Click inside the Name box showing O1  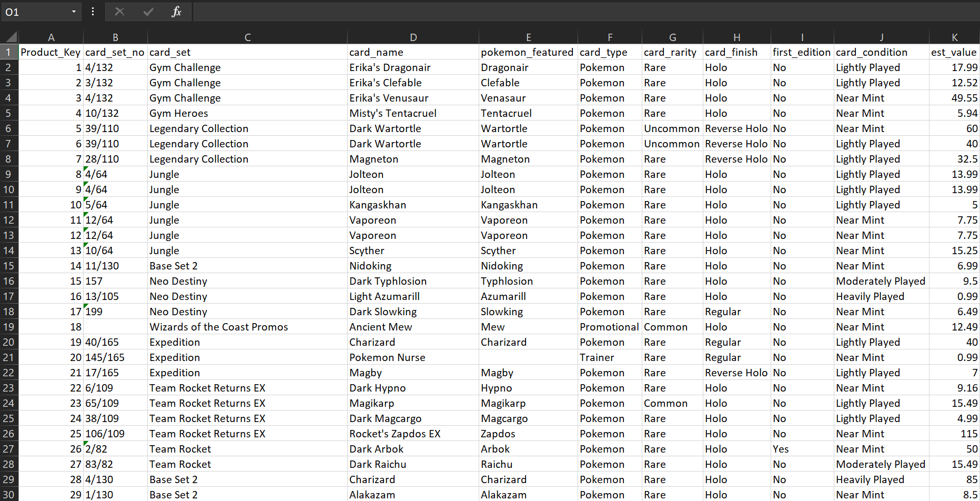pos(37,11)
